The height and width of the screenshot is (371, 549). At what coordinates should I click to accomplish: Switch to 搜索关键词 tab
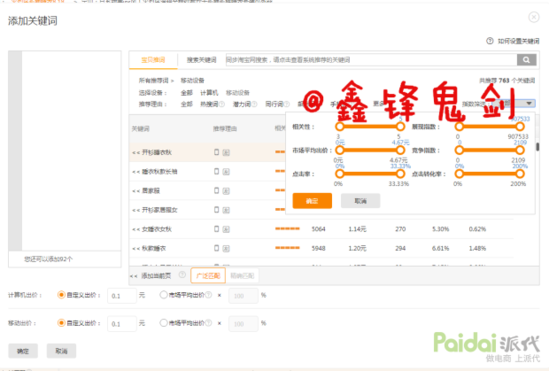coord(201,60)
